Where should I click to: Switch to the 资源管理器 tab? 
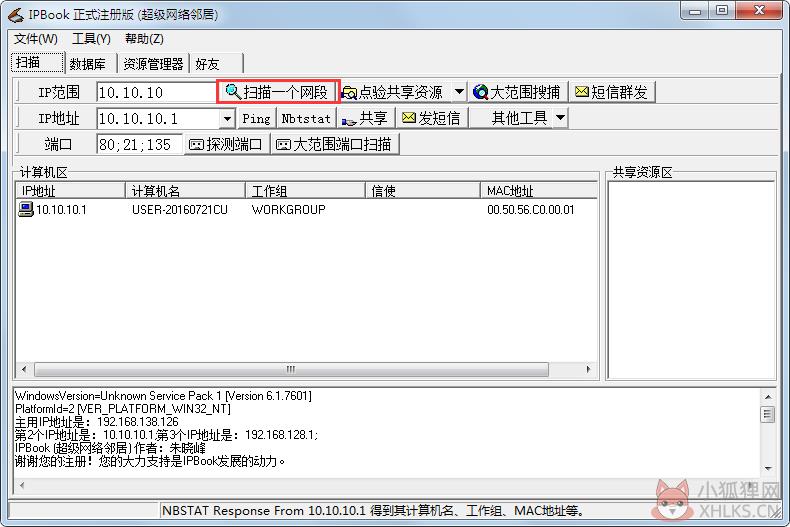[x=153, y=64]
